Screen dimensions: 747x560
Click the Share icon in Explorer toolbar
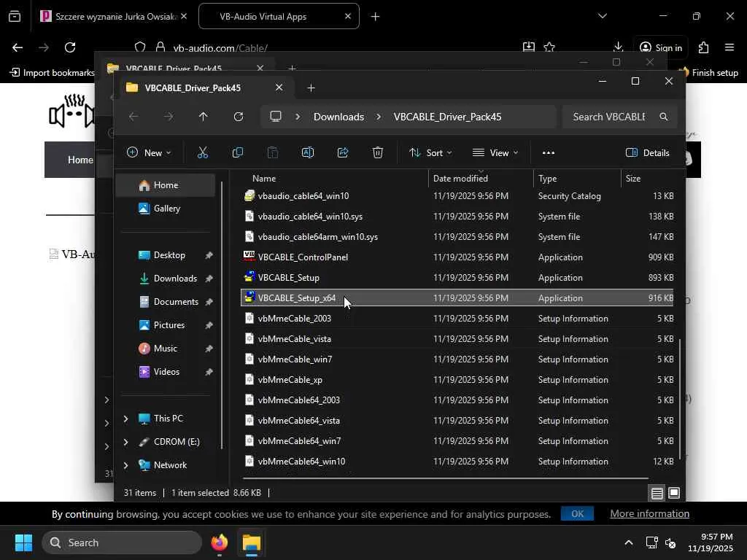point(343,152)
